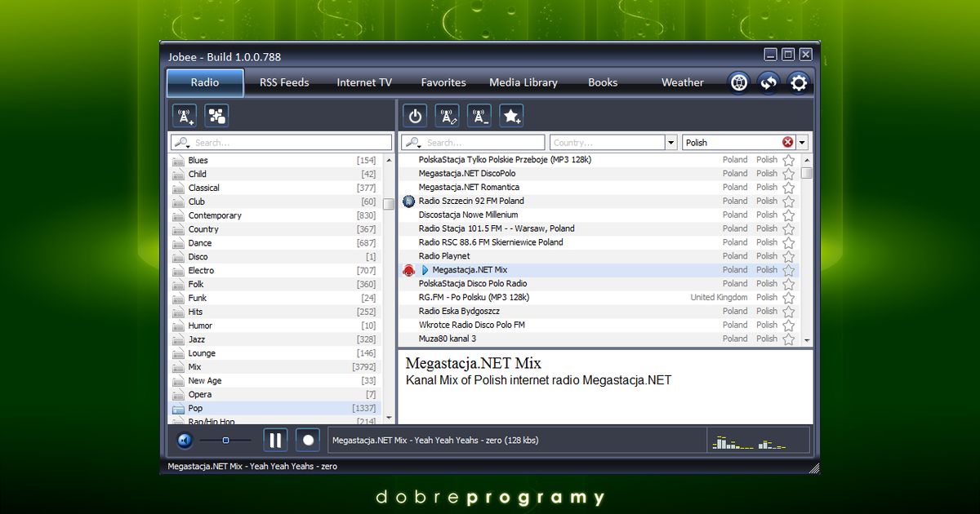Switch to the Books tab
This screenshot has height=514, width=980.
click(x=603, y=82)
